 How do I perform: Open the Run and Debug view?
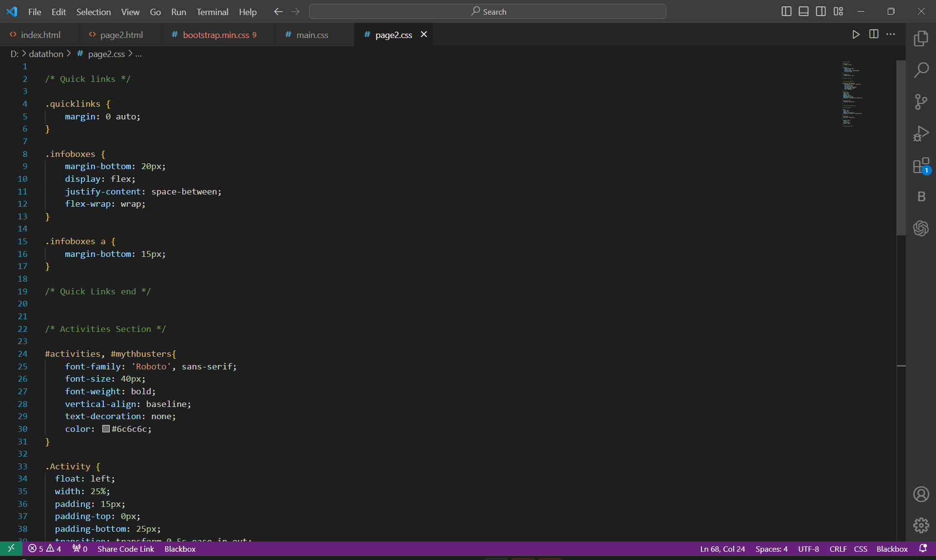[921, 134]
